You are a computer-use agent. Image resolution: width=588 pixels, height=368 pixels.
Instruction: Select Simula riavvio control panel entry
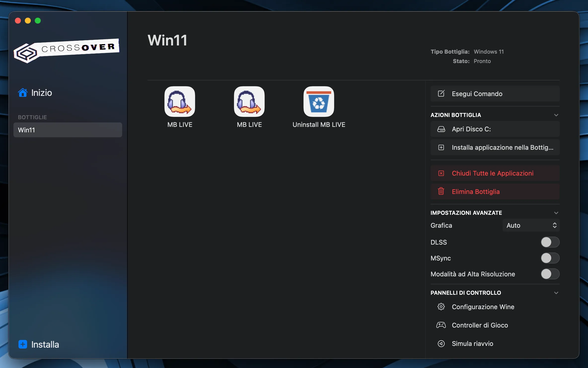point(495,343)
